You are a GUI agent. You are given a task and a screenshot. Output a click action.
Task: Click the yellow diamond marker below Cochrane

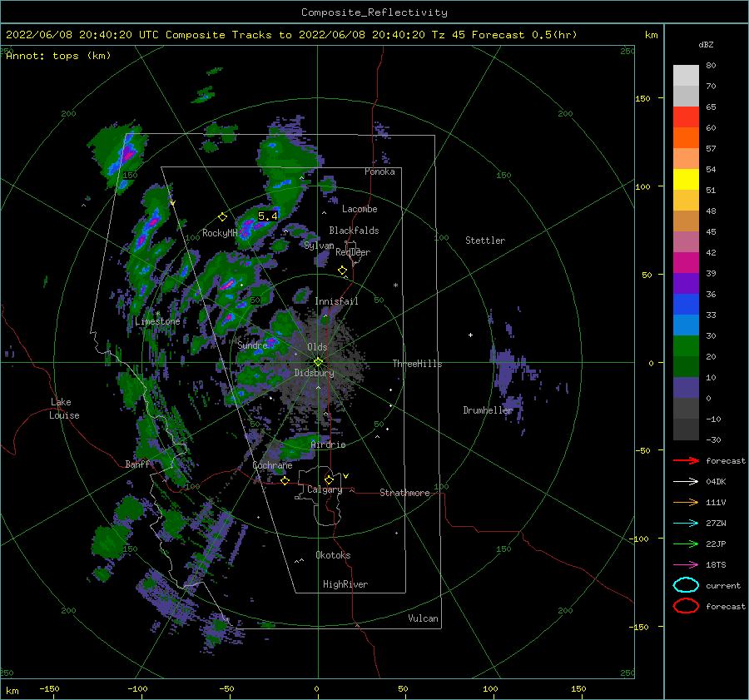pyautogui.click(x=285, y=481)
